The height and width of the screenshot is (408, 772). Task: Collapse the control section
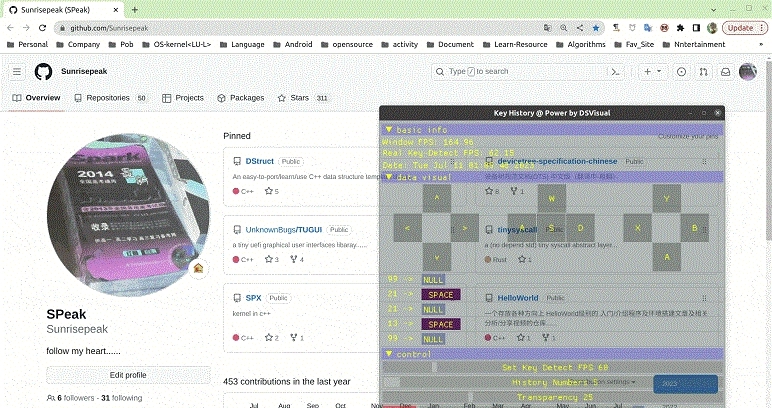[388, 354]
